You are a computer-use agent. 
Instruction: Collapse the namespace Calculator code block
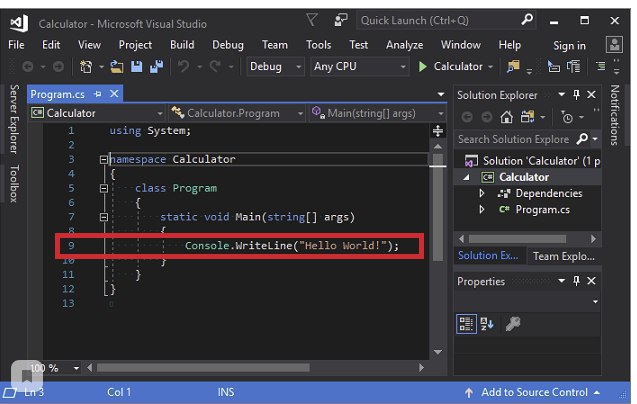pos(104,160)
